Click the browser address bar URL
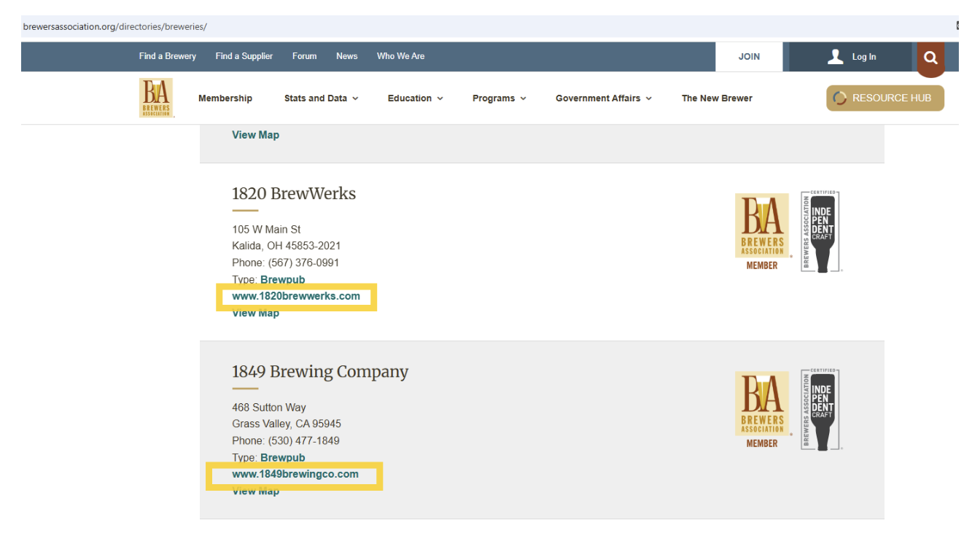The height and width of the screenshot is (560, 964). (115, 27)
